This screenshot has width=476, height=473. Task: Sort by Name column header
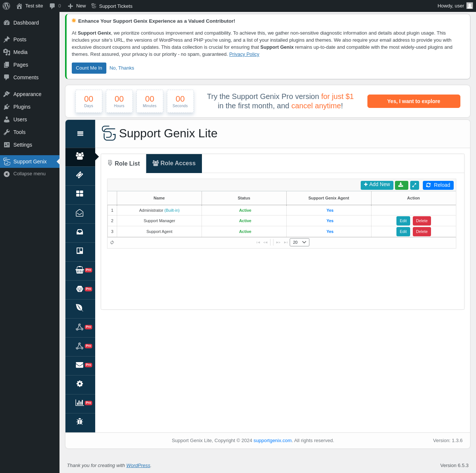[x=159, y=198]
